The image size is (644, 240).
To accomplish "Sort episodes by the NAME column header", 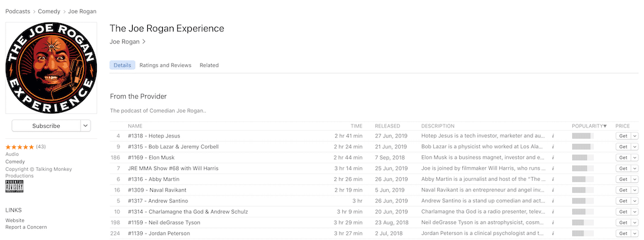I will [x=135, y=126].
